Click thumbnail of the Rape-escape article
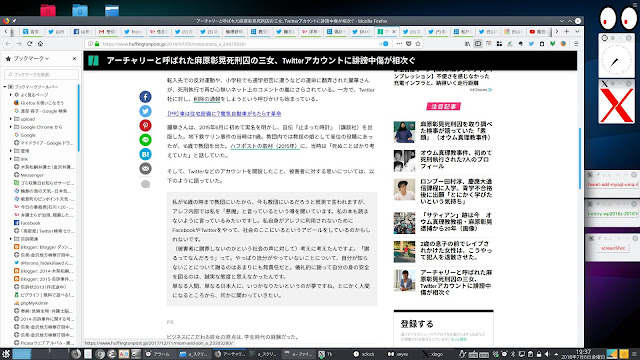640x360 pixels. pyautogui.click(x=404, y=251)
